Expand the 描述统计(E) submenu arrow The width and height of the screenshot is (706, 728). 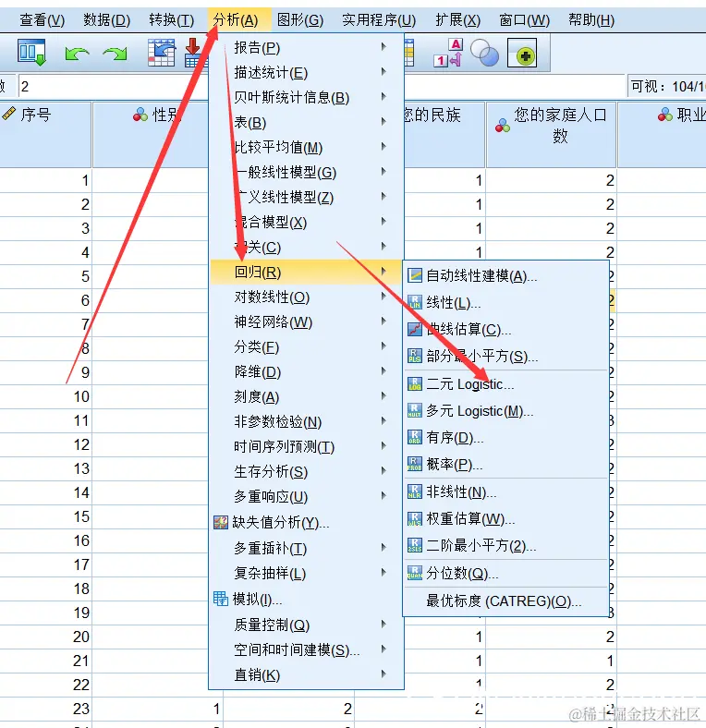[x=383, y=71]
